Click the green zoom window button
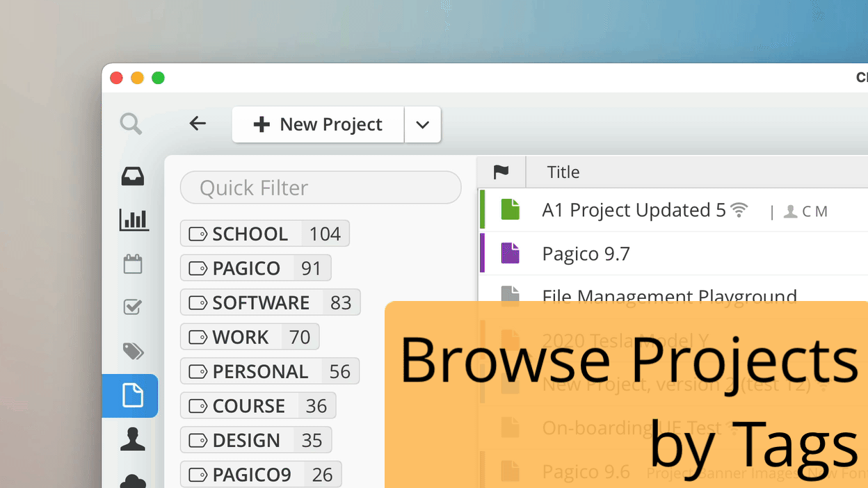The height and width of the screenshot is (488, 868). point(158,78)
